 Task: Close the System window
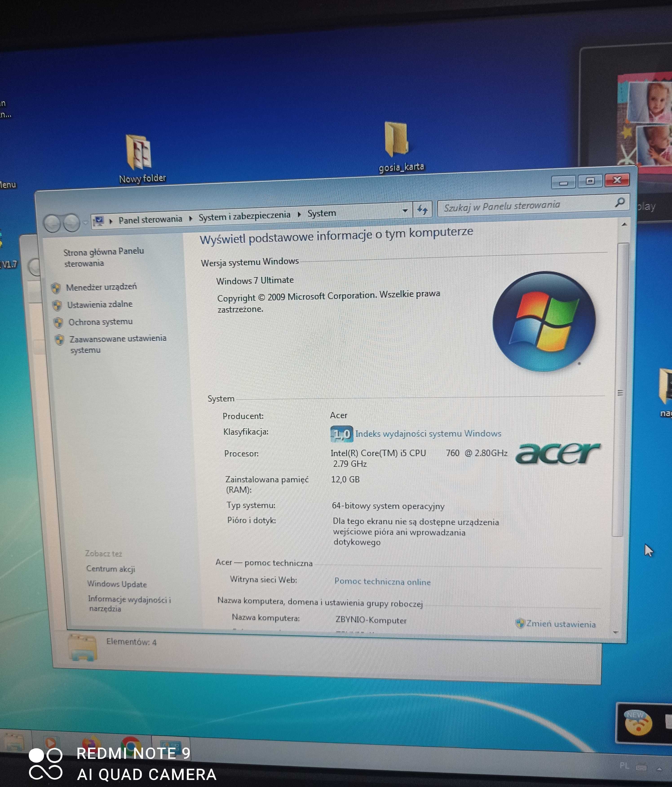pyautogui.click(x=617, y=180)
